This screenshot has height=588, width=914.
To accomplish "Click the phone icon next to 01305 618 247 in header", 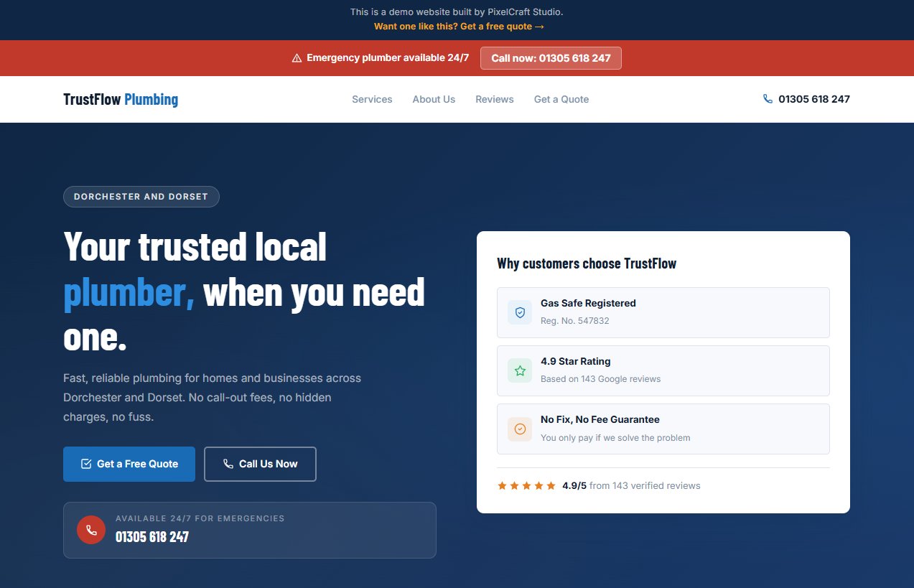I will 766,99.
